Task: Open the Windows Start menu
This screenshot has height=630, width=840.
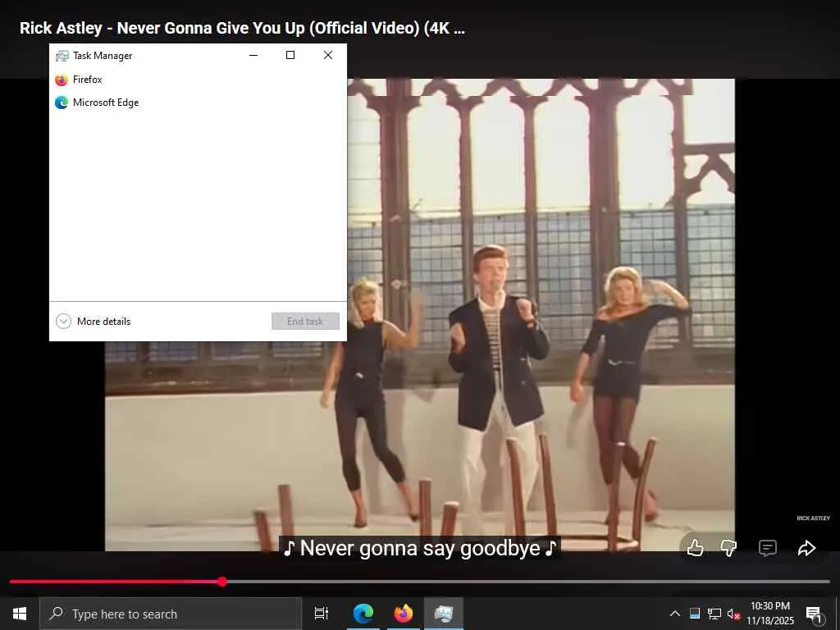Action: coord(20,614)
